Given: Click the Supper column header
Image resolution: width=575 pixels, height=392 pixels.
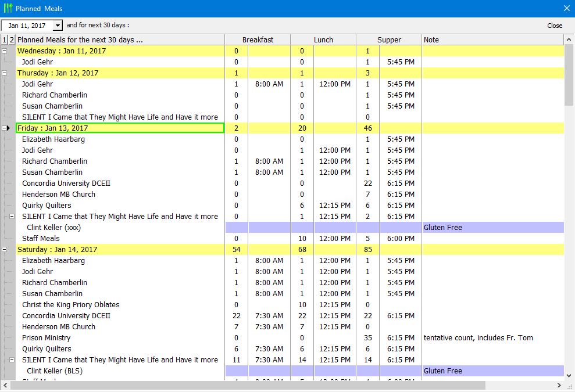Looking at the screenshot, I should point(389,39).
